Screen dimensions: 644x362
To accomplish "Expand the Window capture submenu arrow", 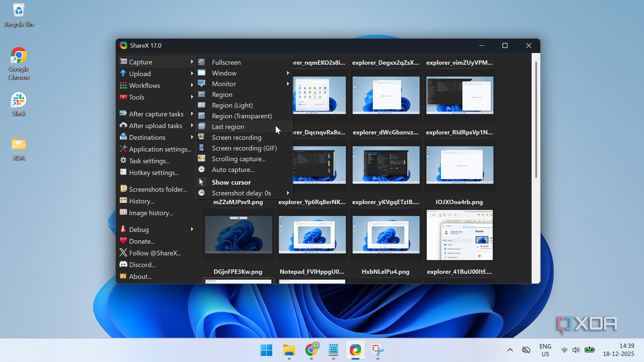I will pos(288,73).
